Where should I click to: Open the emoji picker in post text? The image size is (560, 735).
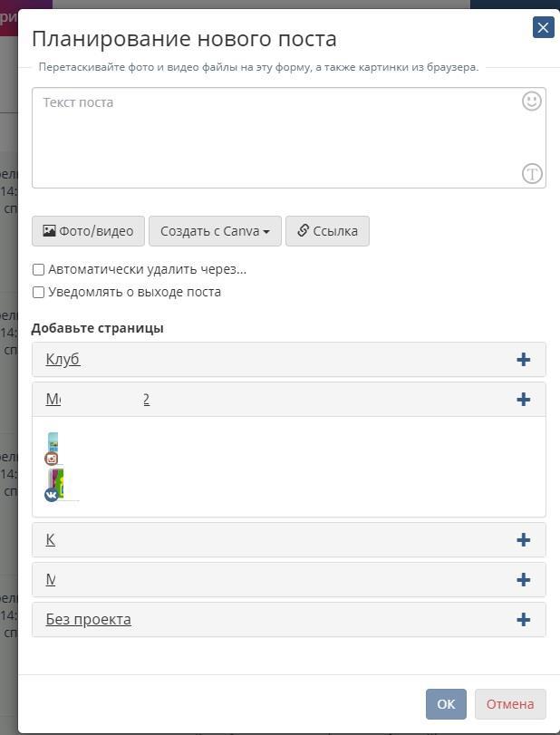(x=532, y=102)
